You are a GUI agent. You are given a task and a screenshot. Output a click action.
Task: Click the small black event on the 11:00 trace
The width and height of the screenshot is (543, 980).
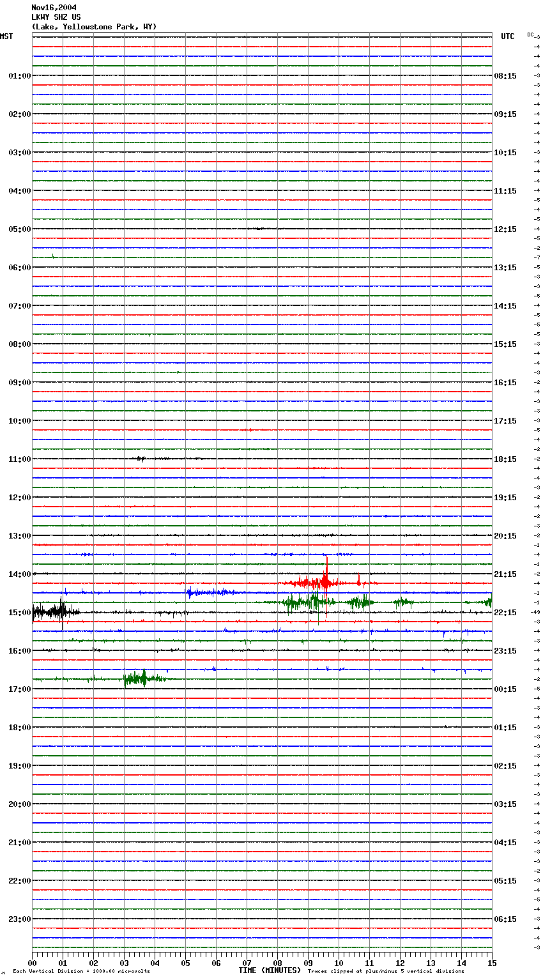coord(141,459)
